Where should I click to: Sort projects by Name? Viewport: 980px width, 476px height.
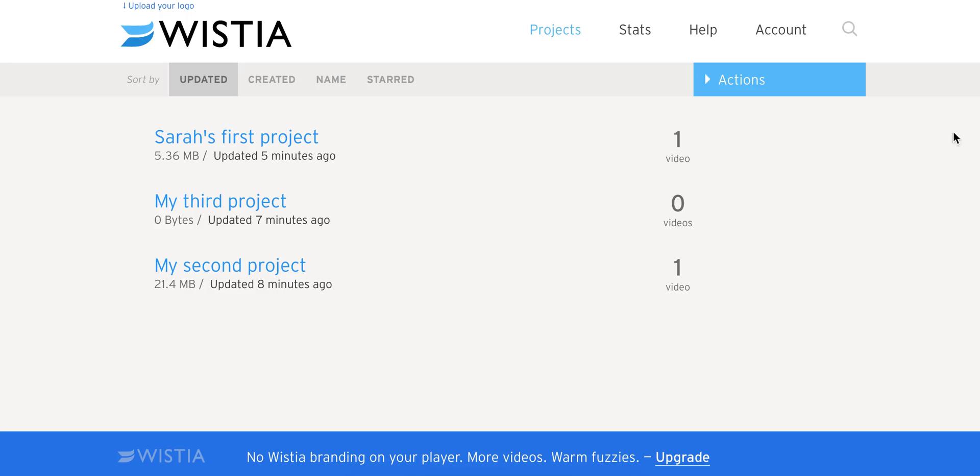pos(331,80)
